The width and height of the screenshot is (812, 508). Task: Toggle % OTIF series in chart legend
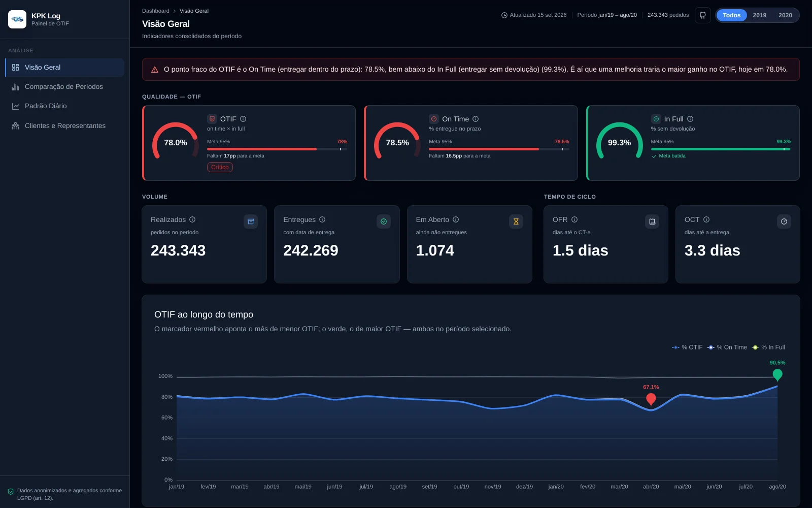[687, 347]
